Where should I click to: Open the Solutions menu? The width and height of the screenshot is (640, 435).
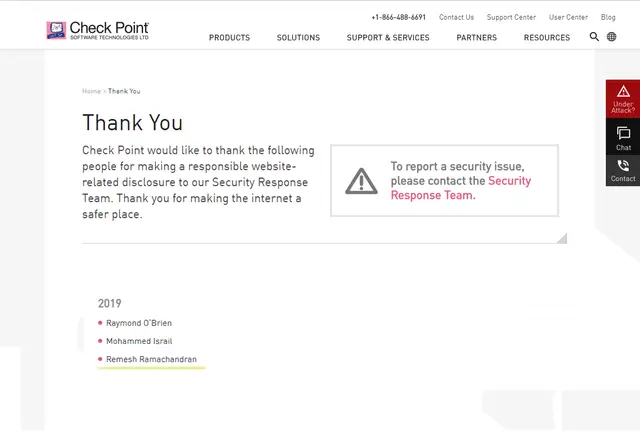click(x=298, y=38)
